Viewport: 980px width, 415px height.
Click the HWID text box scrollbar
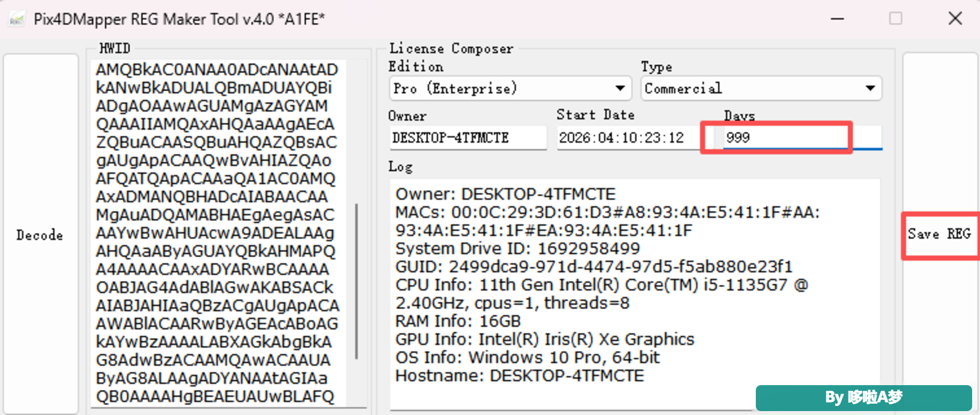pos(357,280)
